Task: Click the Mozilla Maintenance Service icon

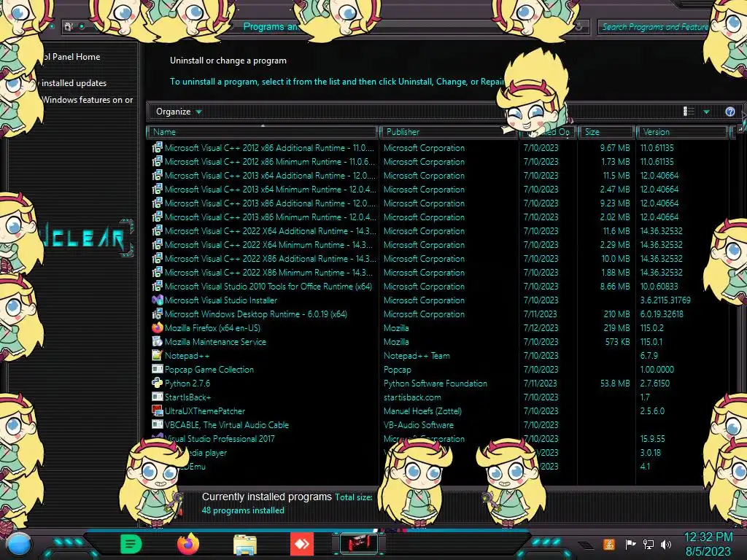Action: pyautogui.click(x=158, y=341)
